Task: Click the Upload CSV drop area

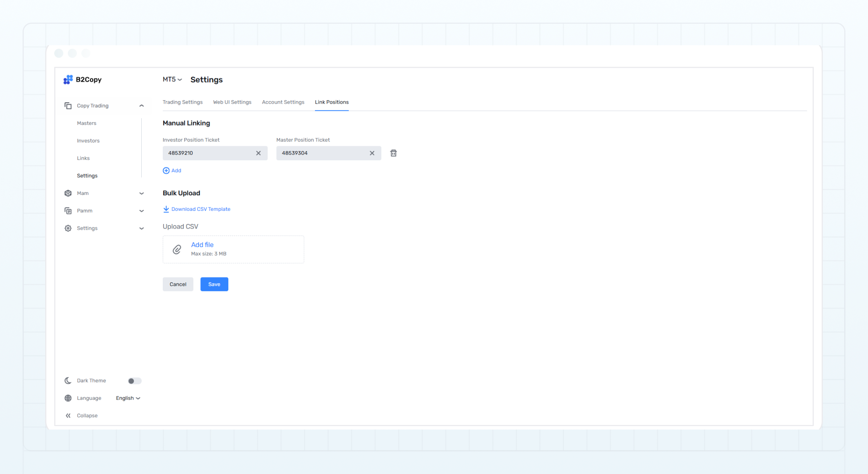Action: click(234, 250)
